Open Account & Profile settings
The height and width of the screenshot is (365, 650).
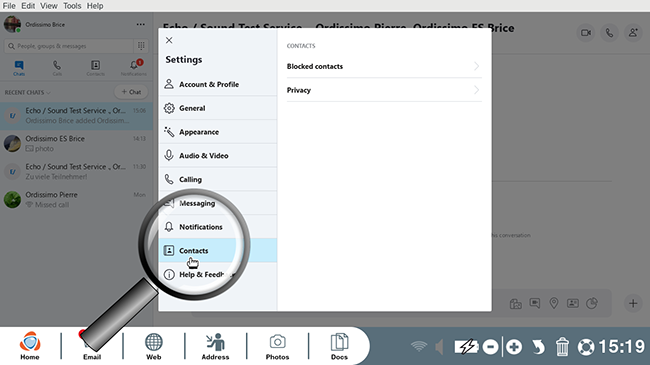pos(218,84)
